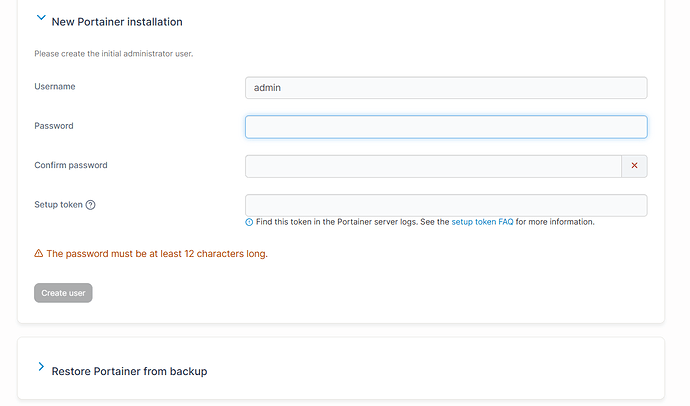Click the Confirm password field
This screenshot has width=690, height=406.
point(433,166)
